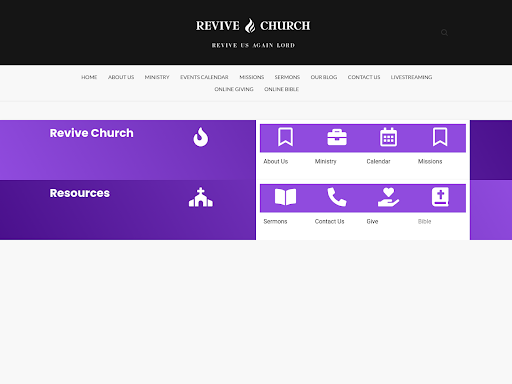512x384 pixels.
Task: Click the flame icon in Revive Church banner
Action: (201, 137)
